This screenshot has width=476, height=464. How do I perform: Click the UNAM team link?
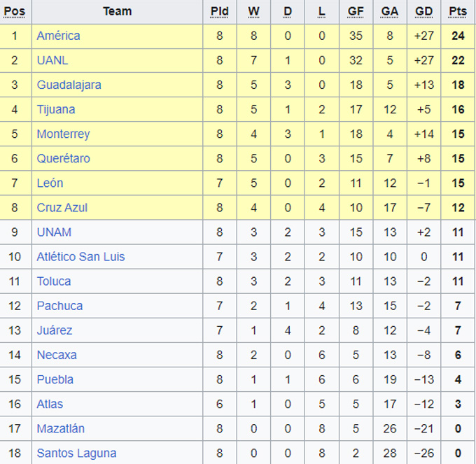click(x=54, y=232)
